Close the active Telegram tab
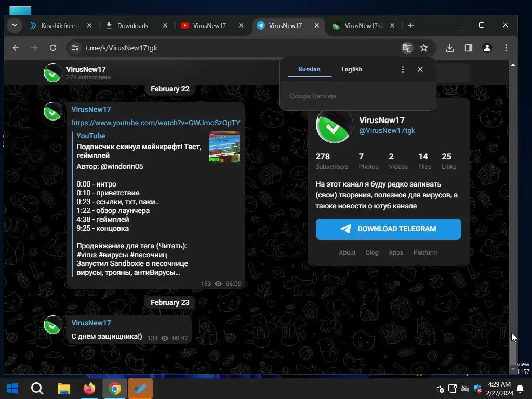This screenshot has height=399, width=532. [317, 26]
